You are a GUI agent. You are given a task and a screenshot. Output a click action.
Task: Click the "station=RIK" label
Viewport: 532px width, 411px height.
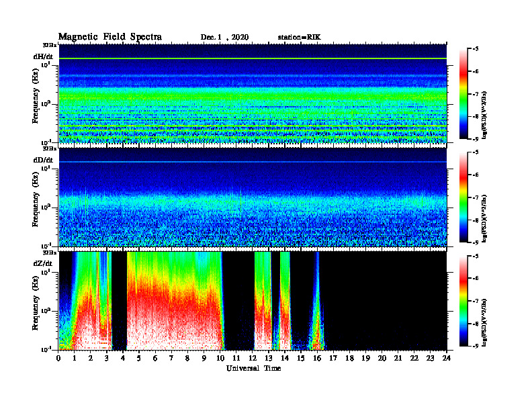pyautogui.click(x=299, y=38)
